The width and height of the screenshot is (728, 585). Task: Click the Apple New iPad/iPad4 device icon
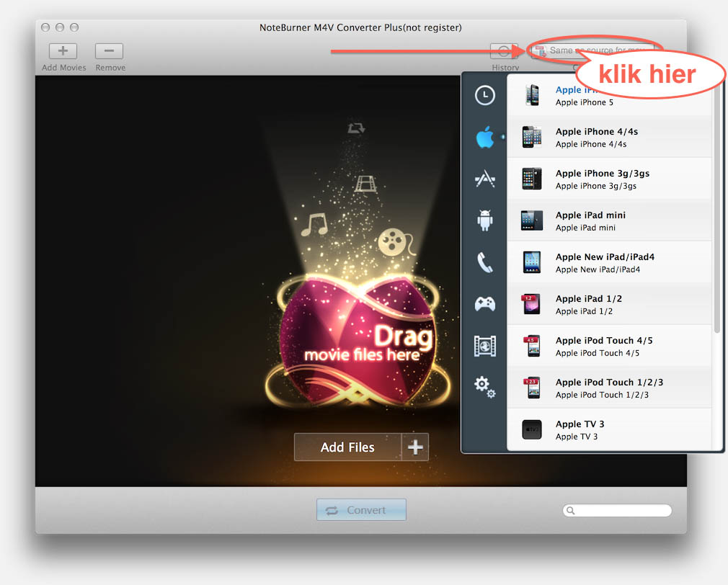(x=532, y=262)
